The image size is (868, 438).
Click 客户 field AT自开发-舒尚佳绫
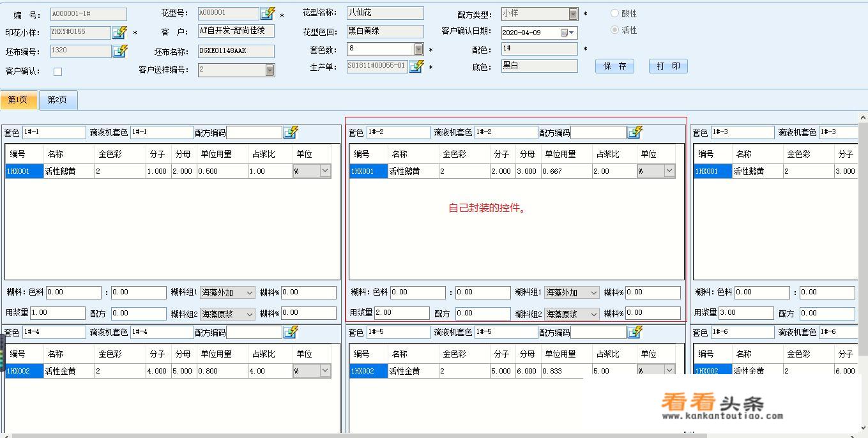236,31
